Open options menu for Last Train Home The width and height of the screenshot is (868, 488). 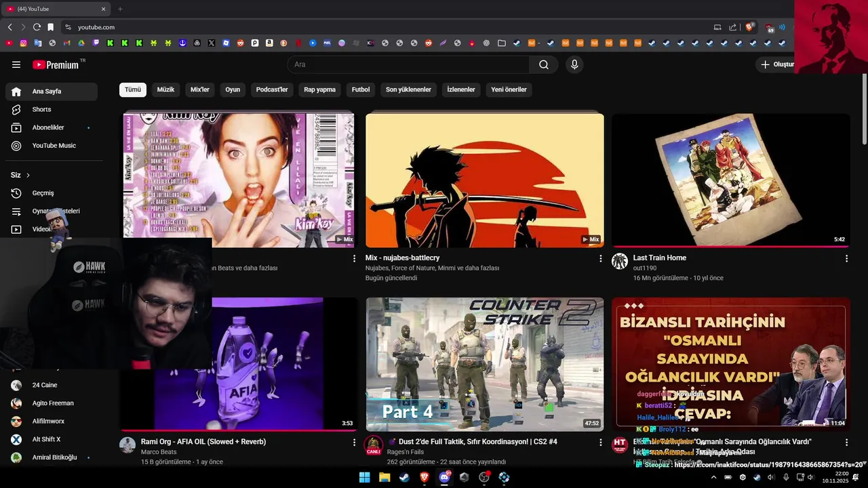pyautogui.click(x=846, y=258)
